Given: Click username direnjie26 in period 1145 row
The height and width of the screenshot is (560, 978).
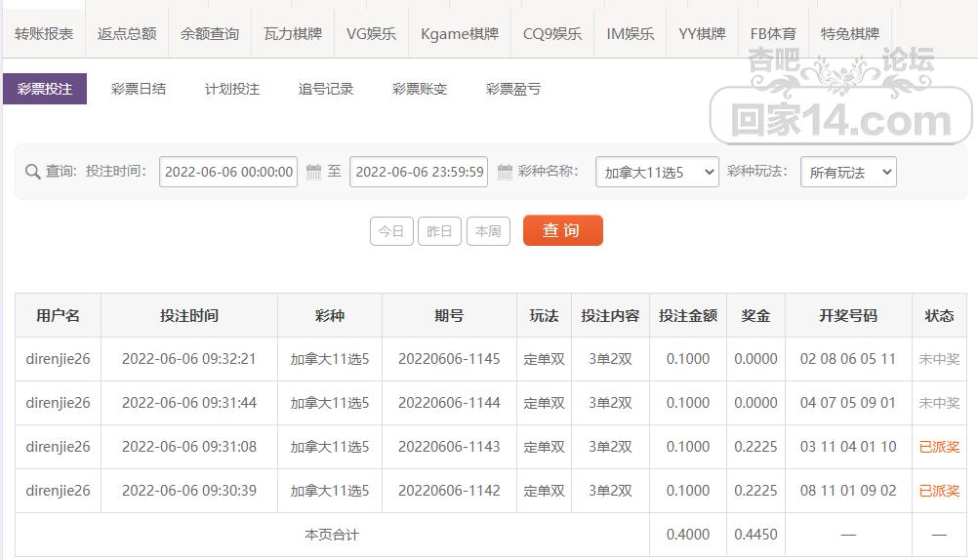Looking at the screenshot, I should pos(58,359).
